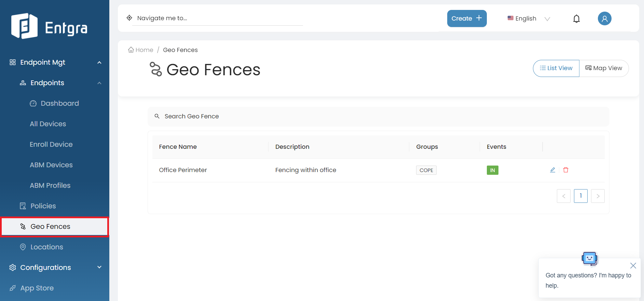Click the Entgra logo
644x301 pixels.
(50, 26)
